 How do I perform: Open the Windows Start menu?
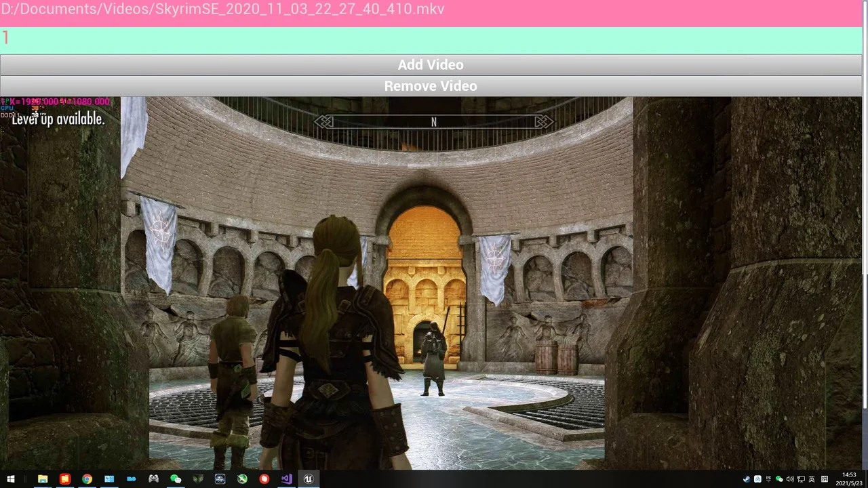[11, 479]
